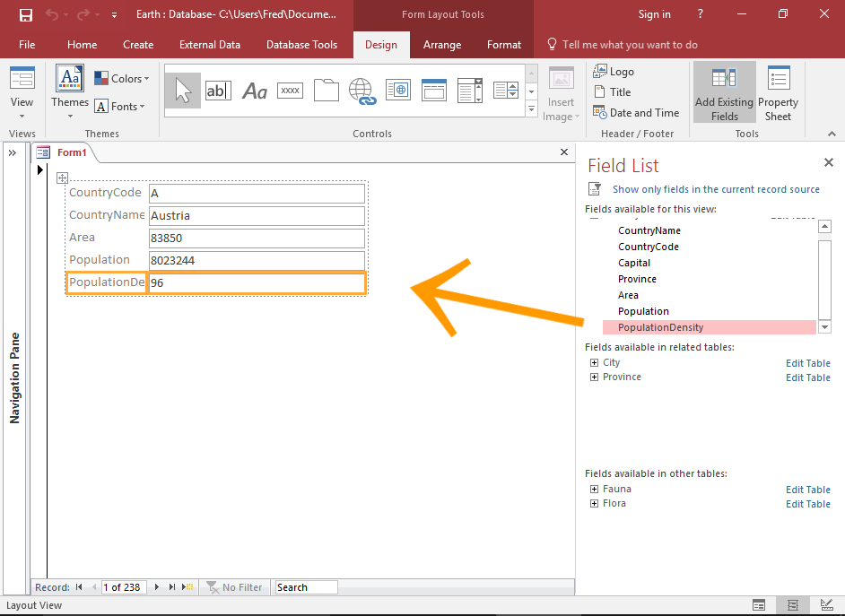845x616 pixels.
Task: Open the Fonts dropdown
Action: [119, 107]
